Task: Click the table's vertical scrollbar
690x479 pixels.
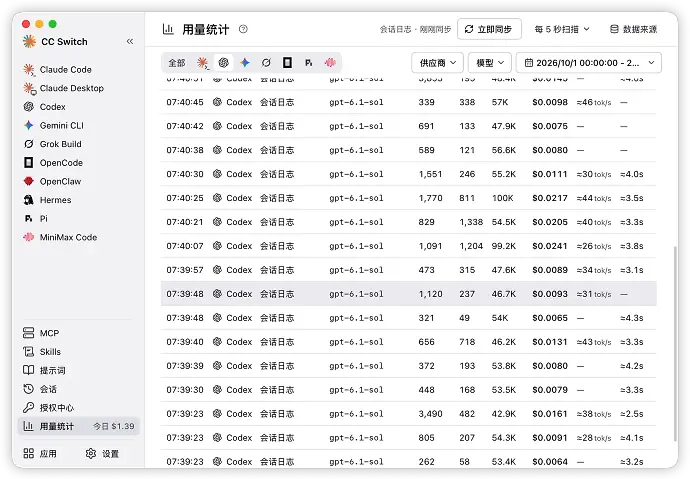Action: pos(675,343)
